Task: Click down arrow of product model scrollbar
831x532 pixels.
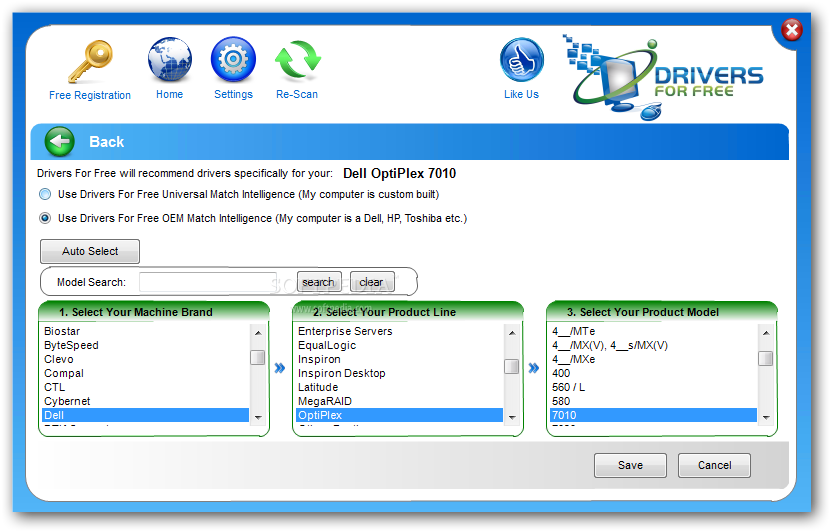Action: tap(766, 418)
